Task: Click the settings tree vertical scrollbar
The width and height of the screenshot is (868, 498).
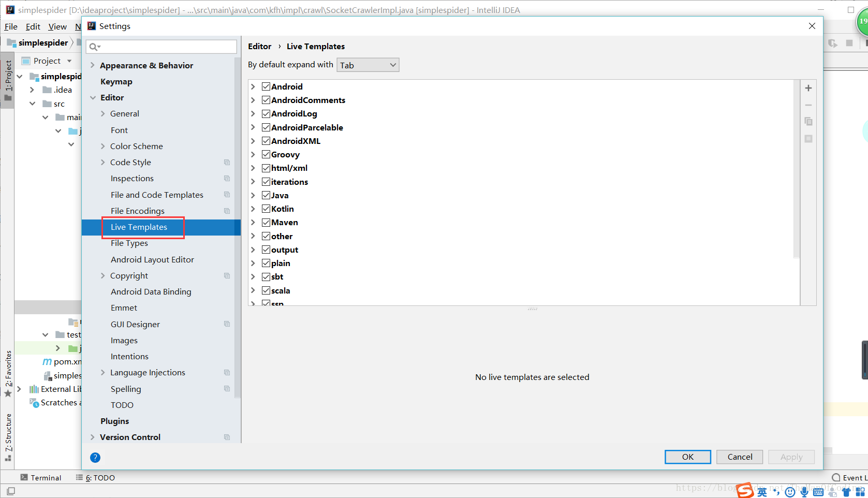Action: coord(238,228)
